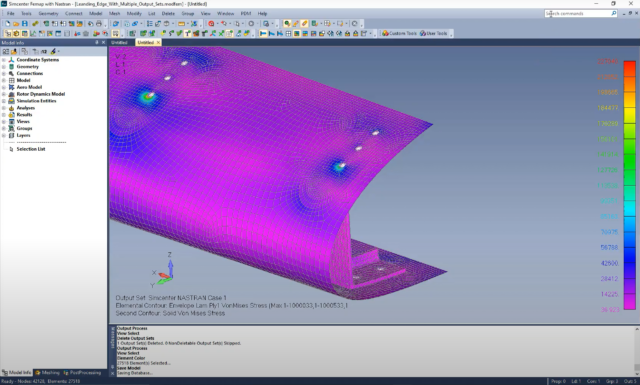Toggle the undeformed view style icon
Image resolution: width=640 pixels, height=385 pixels.
[263, 33]
